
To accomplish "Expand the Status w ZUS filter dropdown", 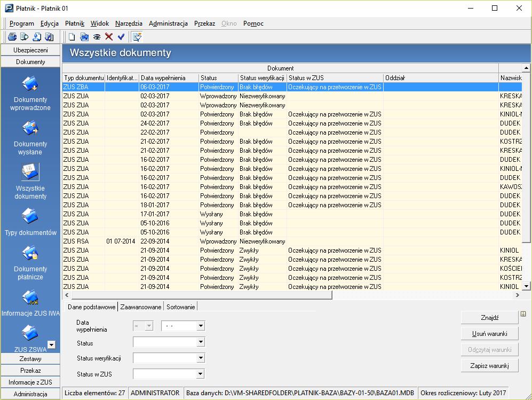I will coord(201,374).
